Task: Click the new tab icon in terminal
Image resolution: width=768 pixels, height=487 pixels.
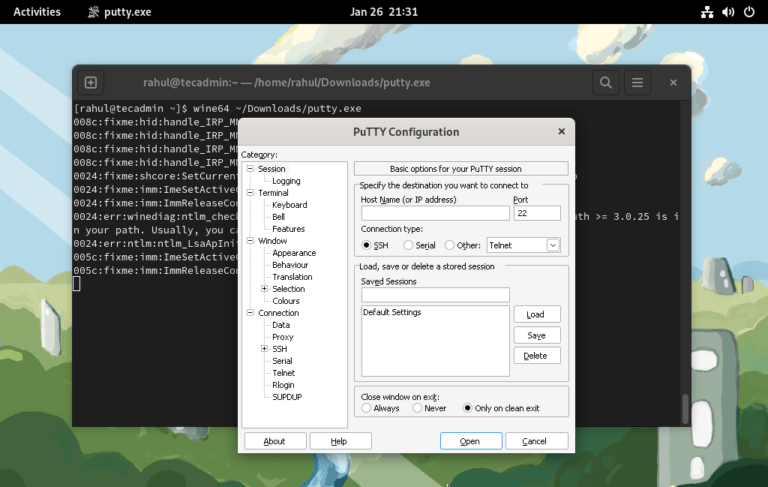Action: click(x=91, y=82)
